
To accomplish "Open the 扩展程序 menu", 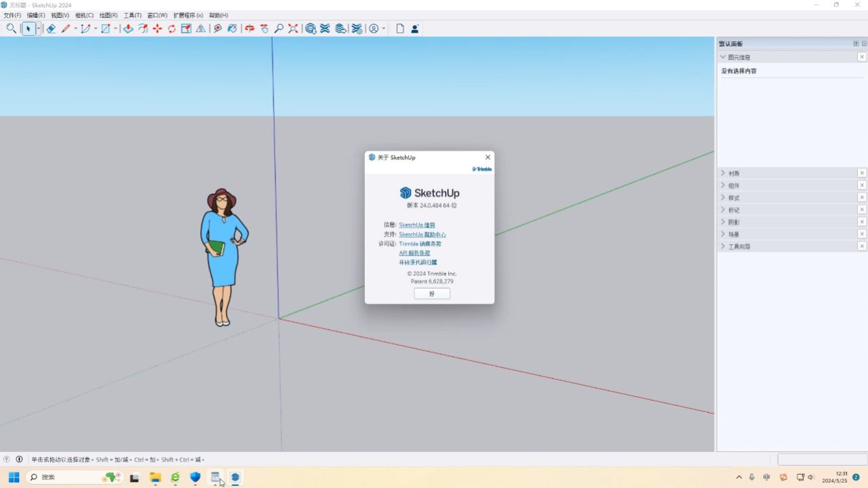I will click(188, 15).
